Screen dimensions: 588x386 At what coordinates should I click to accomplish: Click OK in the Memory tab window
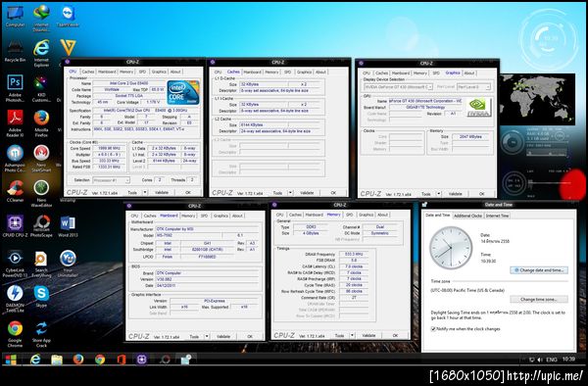[x=395, y=335]
